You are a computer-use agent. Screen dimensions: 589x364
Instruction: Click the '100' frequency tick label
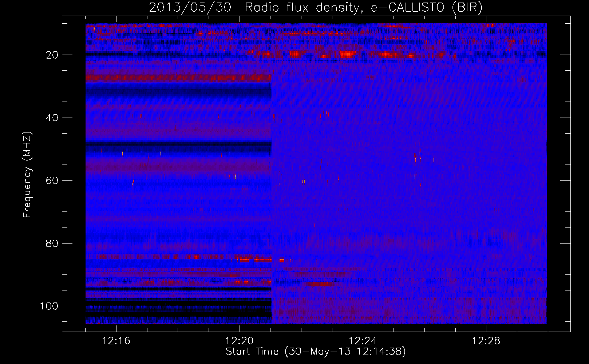(49, 306)
